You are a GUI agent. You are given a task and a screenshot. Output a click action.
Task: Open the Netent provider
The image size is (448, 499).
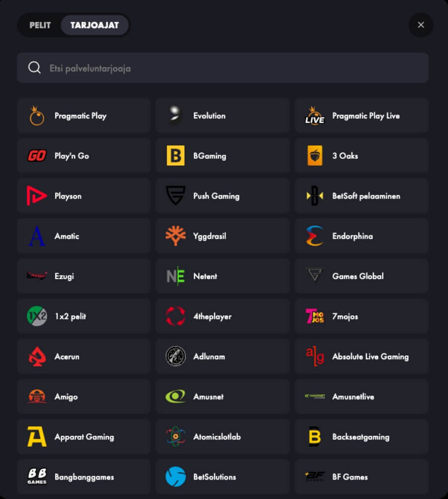pyautogui.click(x=223, y=276)
